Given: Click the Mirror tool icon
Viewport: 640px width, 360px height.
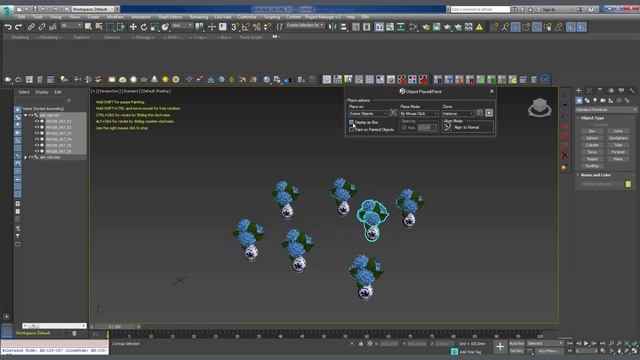Looking at the screenshot, I should tap(333, 27).
